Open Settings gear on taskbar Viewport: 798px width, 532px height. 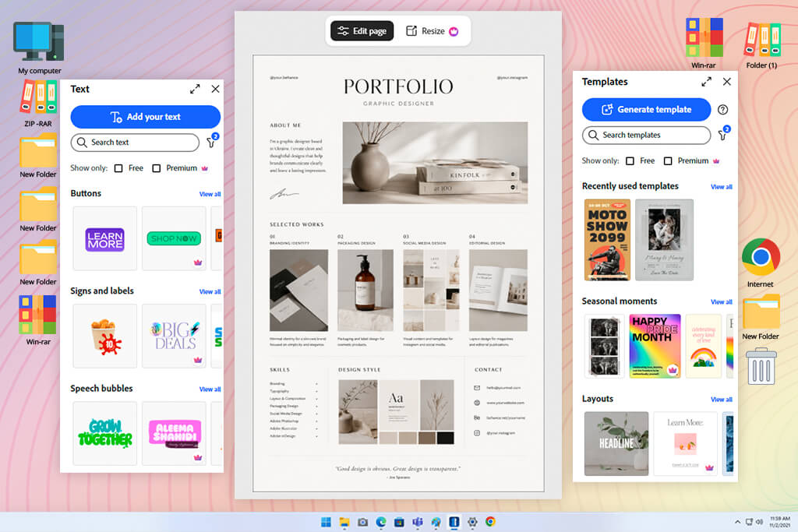pos(472,522)
